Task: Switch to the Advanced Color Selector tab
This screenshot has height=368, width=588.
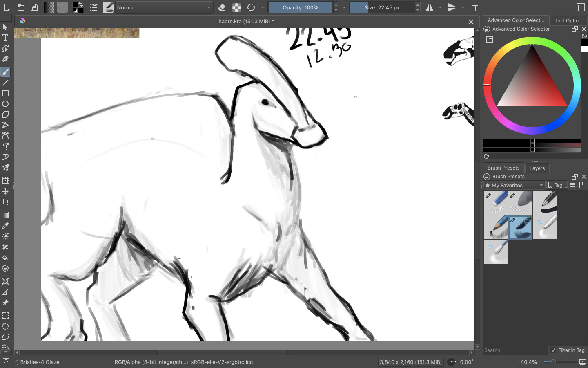Action: 516,20
